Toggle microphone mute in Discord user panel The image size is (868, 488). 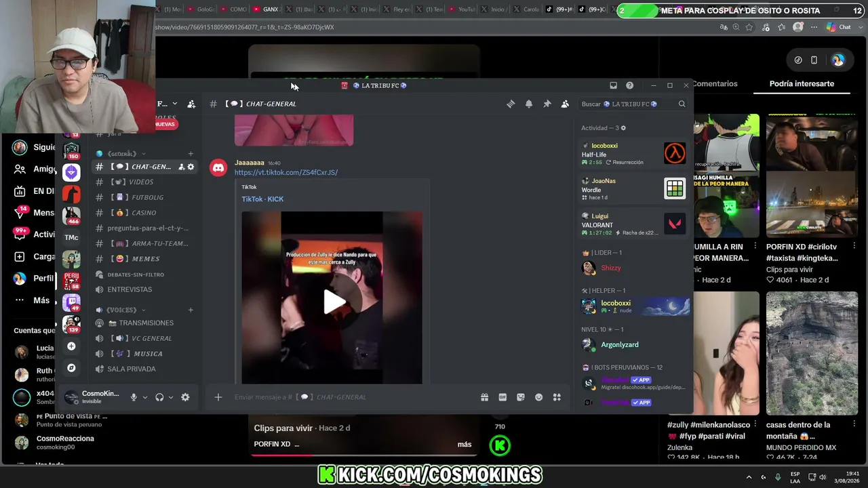coord(134,397)
